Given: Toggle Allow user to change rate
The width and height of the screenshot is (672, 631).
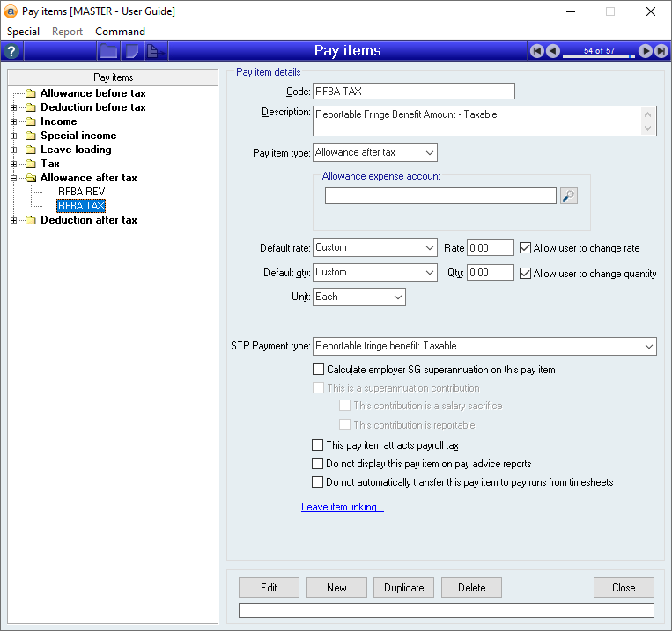Looking at the screenshot, I should click(526, 248).
